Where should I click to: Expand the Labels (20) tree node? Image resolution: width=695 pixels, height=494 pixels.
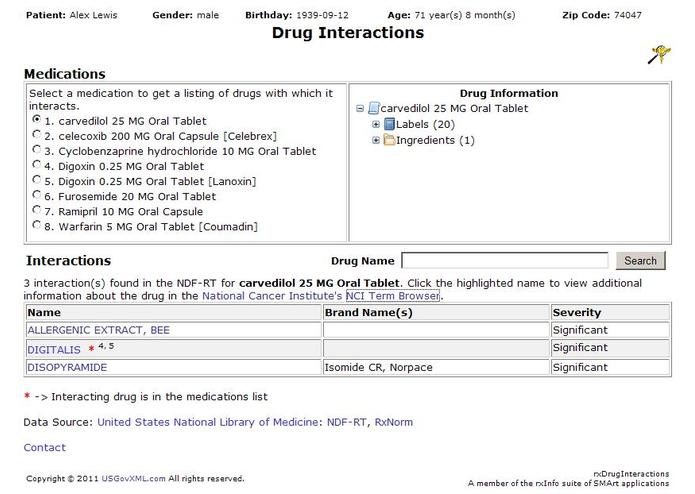[x=376, y=124]
